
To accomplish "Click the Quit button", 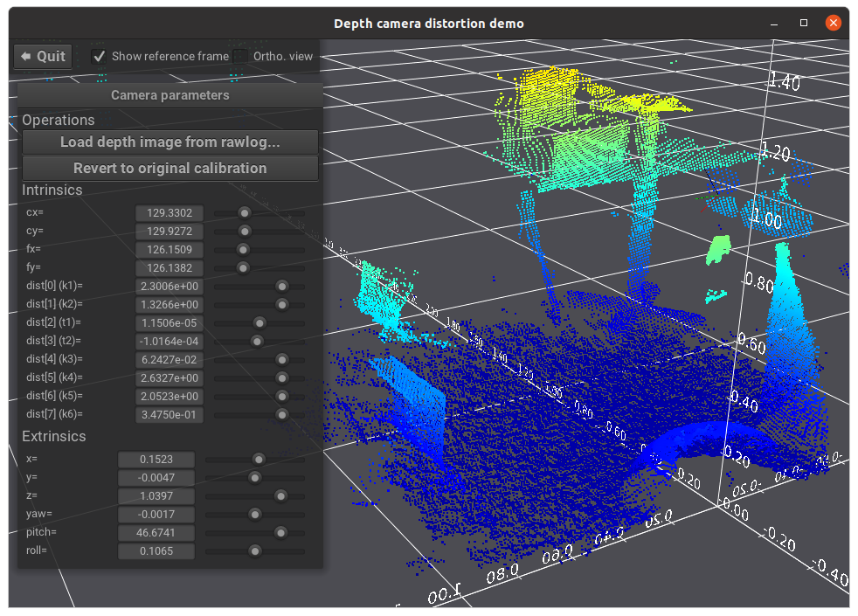I will click(42, 56).
